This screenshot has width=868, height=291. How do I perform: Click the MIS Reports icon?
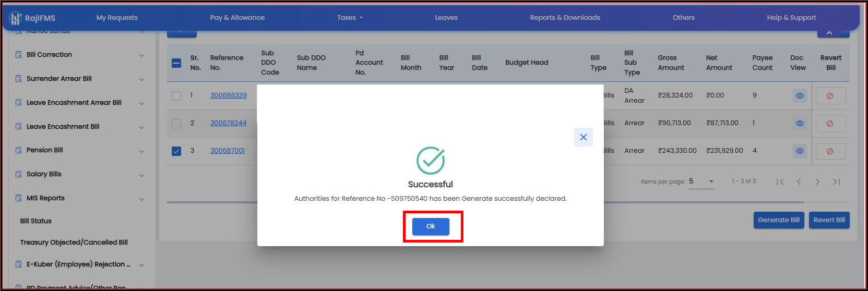coord(19,198)
